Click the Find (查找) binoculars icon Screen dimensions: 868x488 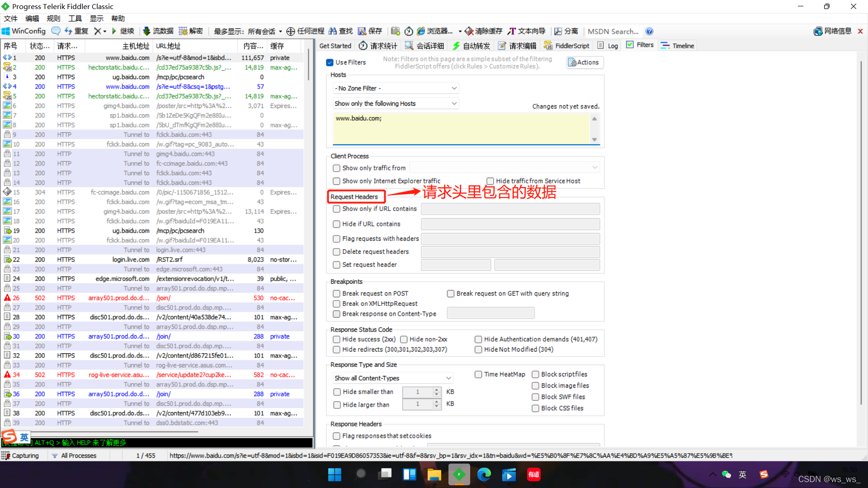pyautogui.click(x=333, y=31)
